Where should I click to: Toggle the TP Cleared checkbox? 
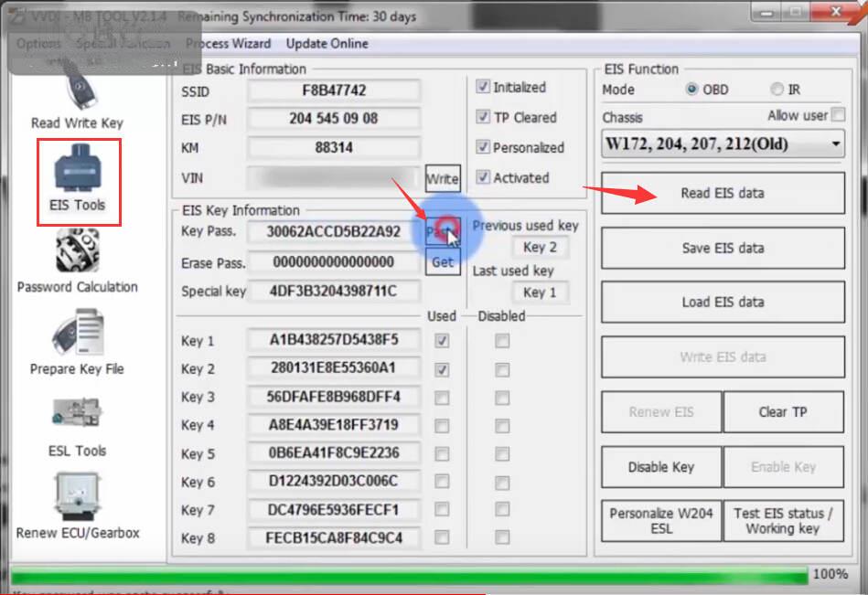coord(483,117)
